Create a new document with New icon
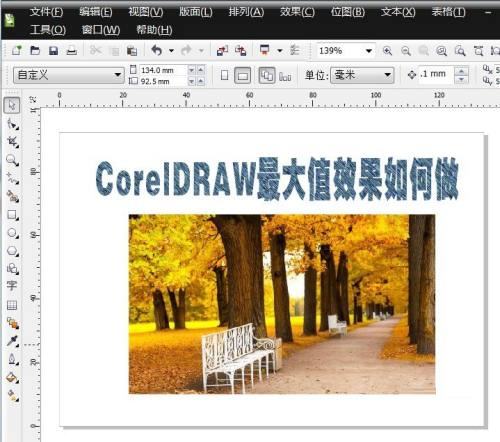500x442 pixels. tap(17, 50)
